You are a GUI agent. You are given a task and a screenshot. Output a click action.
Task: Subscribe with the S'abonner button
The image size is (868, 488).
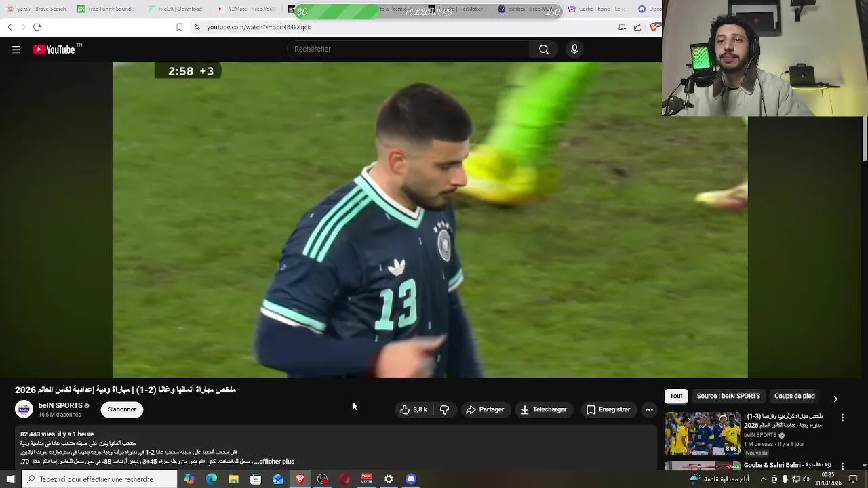pyautogui.click(x=122, y=409)
